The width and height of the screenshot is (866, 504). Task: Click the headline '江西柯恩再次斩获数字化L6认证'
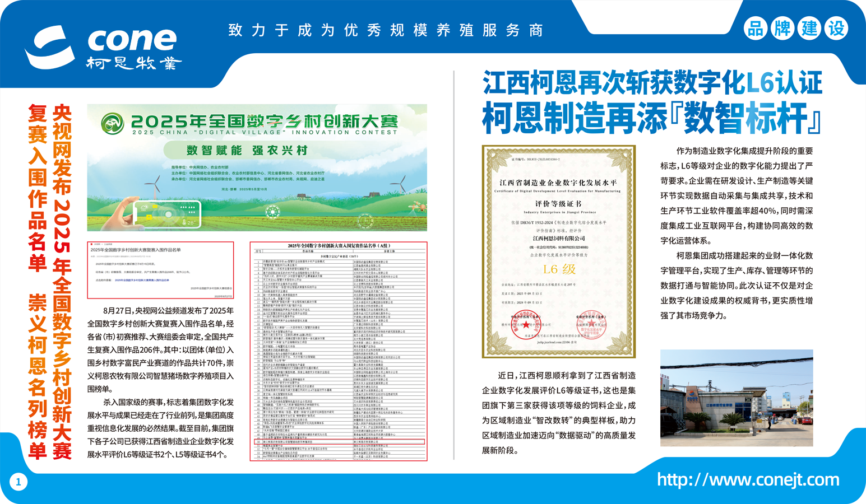click(x=652, y=83)
